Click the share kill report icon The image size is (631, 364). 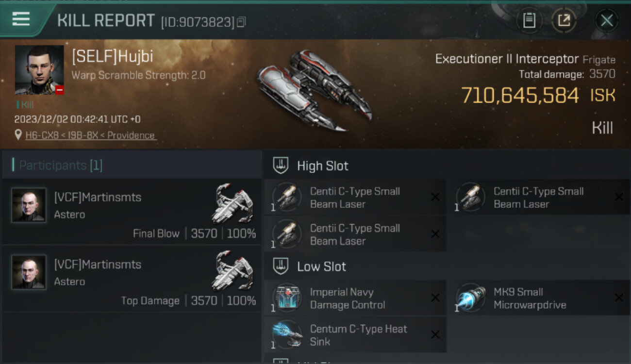click(564, 20)
